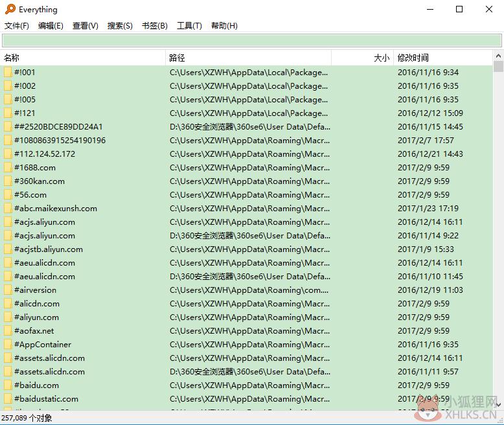Viewport: 504px width, 425px height.
Task: Select the #360kan.com entry
Action: 40,181
